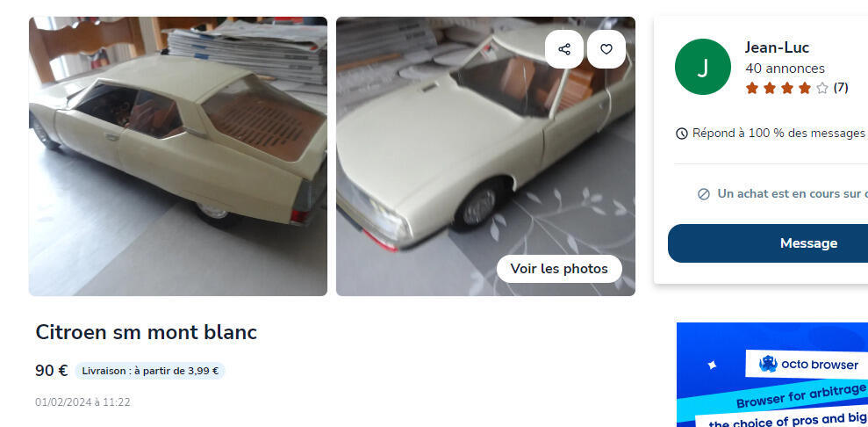The width and height of the screenshot is (868, 427).
Task: Click the Livraison à partir de 3,99 € badge
Action: pos(150,371)
